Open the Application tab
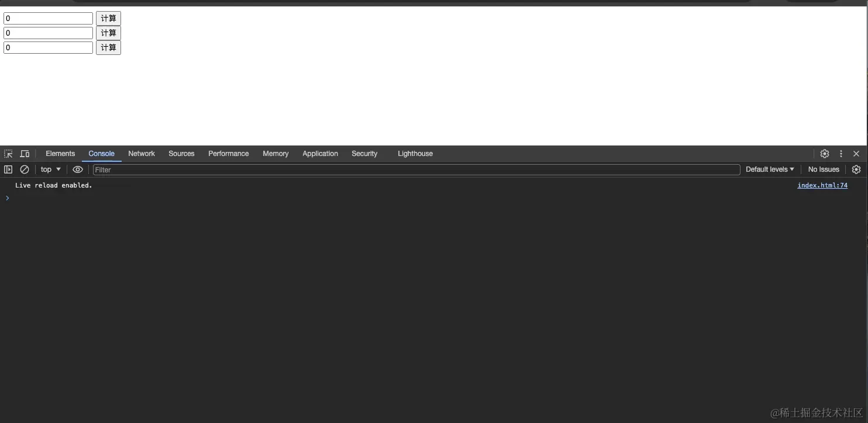The width and height of the screenshot is (868, 423). pyautogui.click(x=320, y=154)
